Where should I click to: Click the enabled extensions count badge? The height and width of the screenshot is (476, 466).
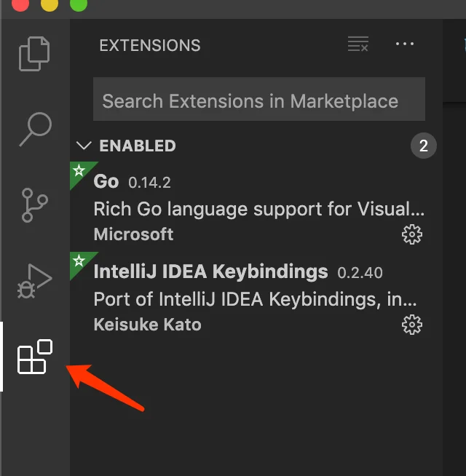(x=424, y=146)
